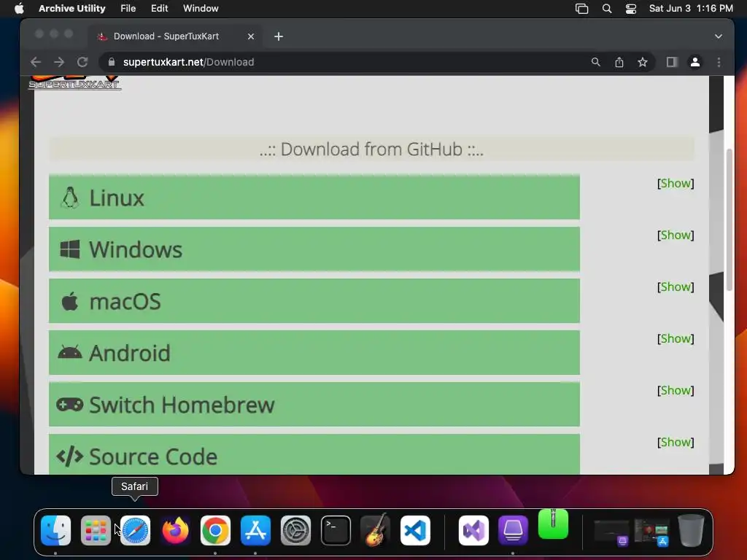Viewport: 747px width, 560px height.
Task: Open the Archive Utility menu
Action: coord(72,9)
